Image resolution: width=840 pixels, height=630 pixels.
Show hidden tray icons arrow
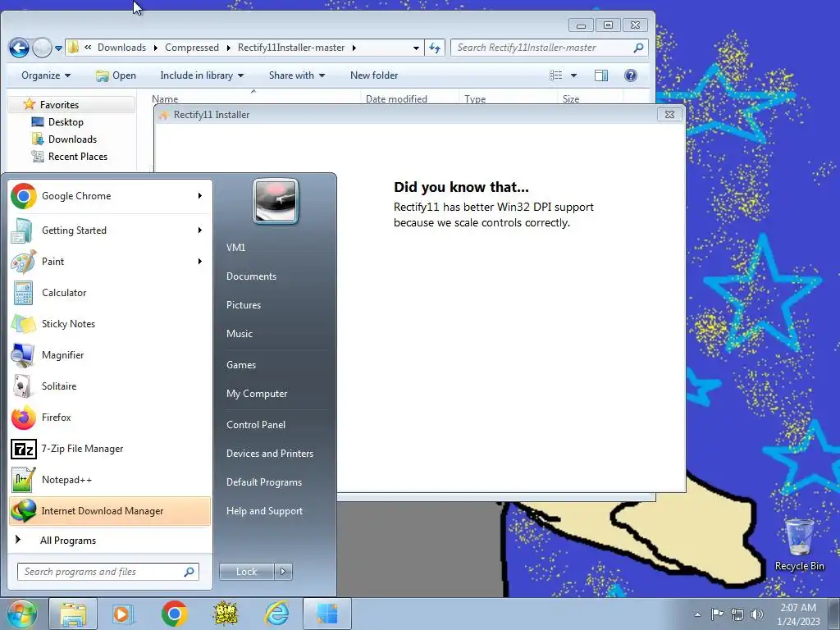[x=697, y=614]
